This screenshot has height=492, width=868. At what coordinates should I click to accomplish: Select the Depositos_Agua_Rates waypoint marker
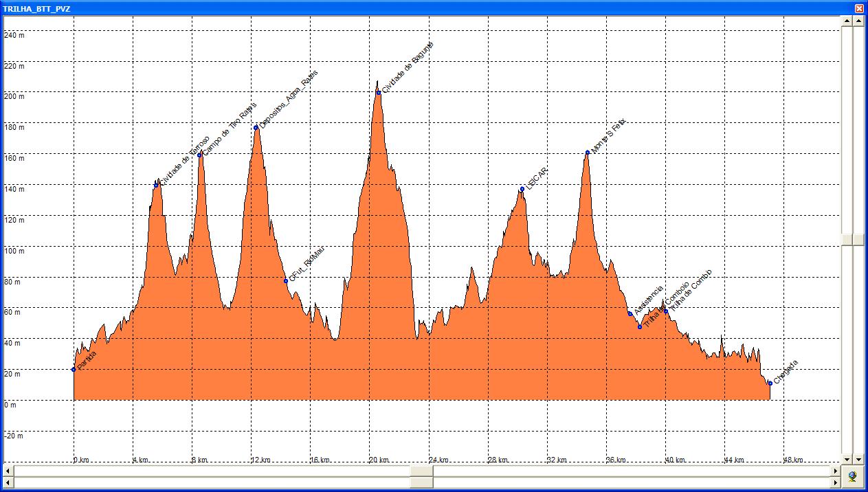pyautogui.click(x=256, y=127)
